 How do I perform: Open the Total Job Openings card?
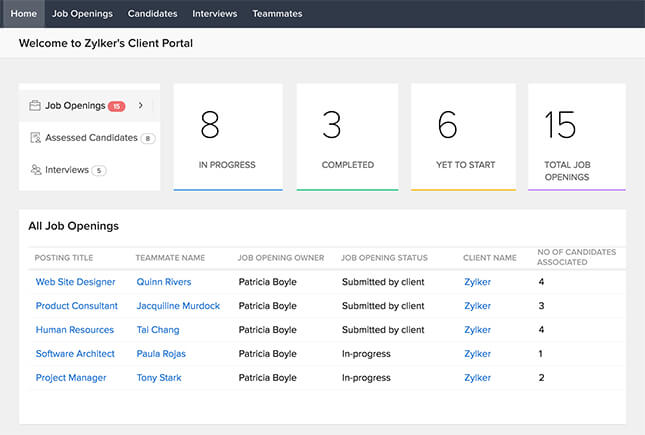(x=576, y=136)
